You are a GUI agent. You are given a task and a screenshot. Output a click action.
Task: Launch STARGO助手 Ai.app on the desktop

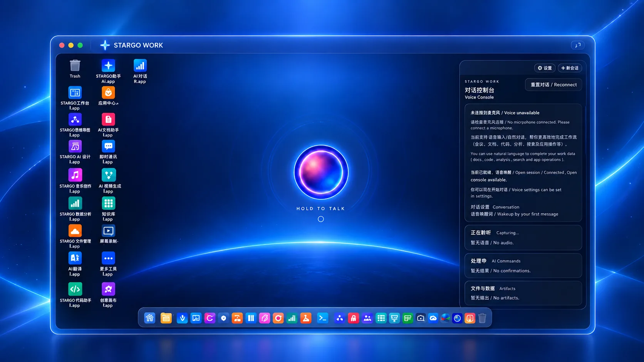108,66
